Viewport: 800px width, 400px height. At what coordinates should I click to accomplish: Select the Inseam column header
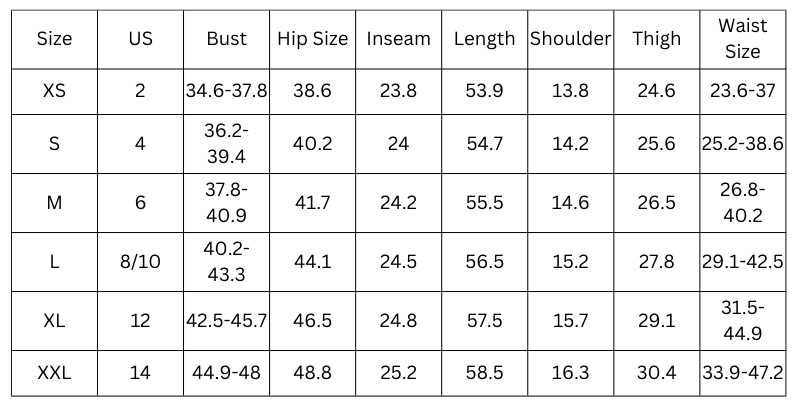point(398,39)
